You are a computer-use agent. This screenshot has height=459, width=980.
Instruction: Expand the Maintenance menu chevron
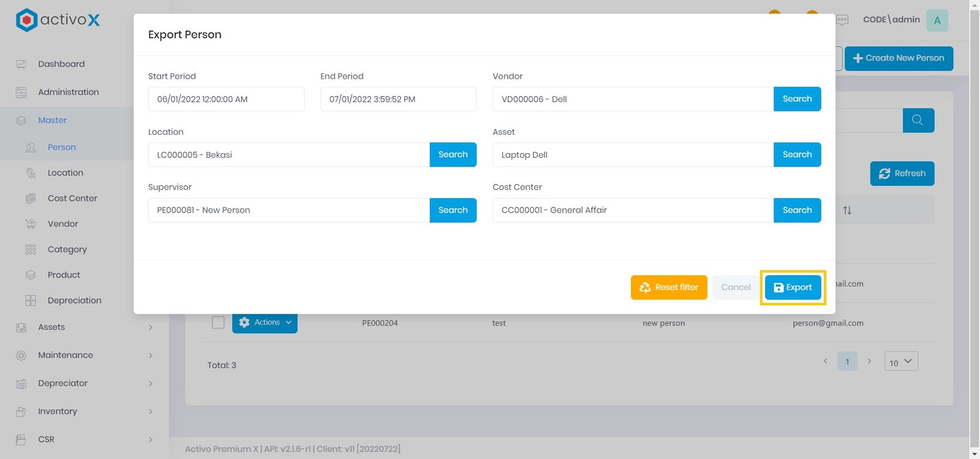click(x=151, y=355)
